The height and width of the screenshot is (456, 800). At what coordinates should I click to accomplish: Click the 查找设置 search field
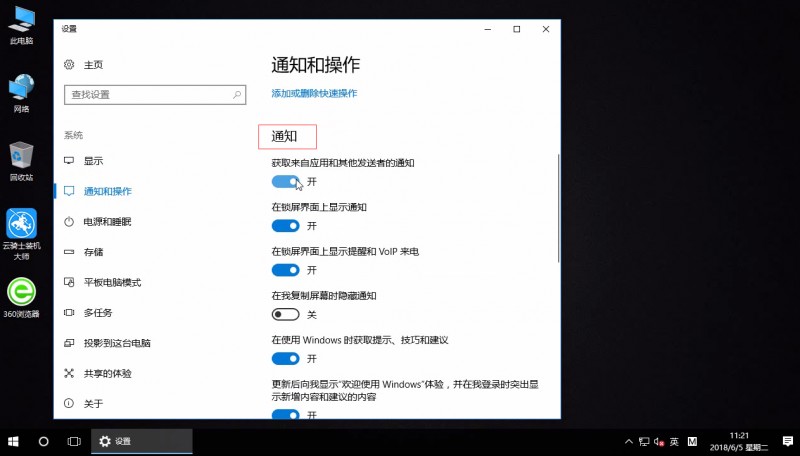point(155,95)
